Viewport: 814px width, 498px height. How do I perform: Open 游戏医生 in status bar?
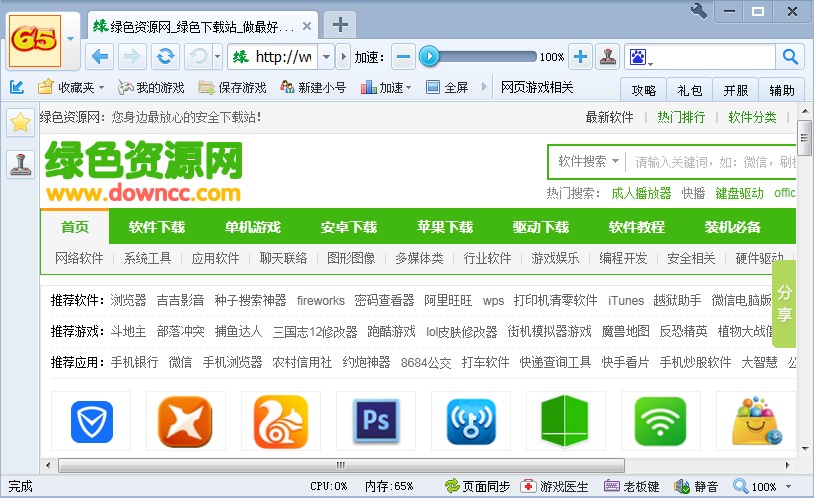click(554, 486)
